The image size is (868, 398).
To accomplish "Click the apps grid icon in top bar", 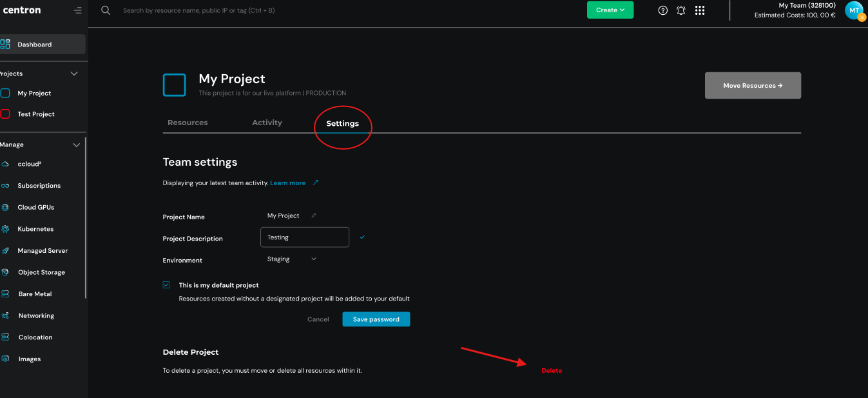I will click(700, 10).
